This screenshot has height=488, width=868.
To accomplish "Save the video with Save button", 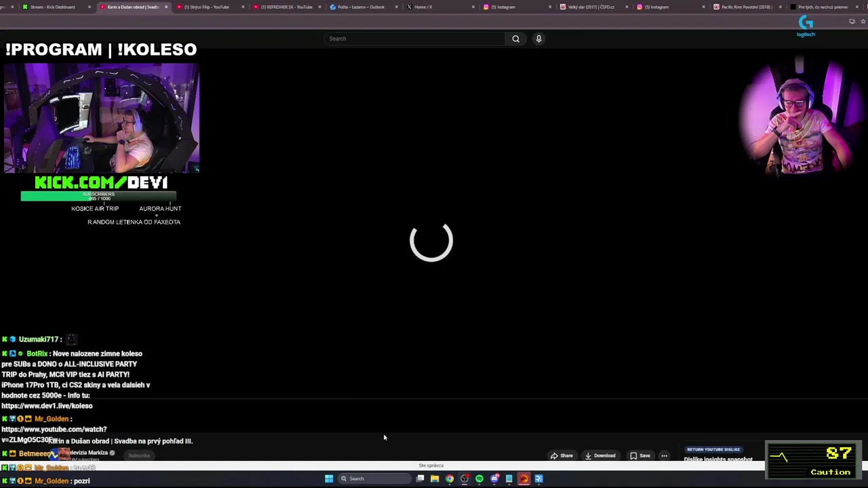I will click(x=640, y=455).
